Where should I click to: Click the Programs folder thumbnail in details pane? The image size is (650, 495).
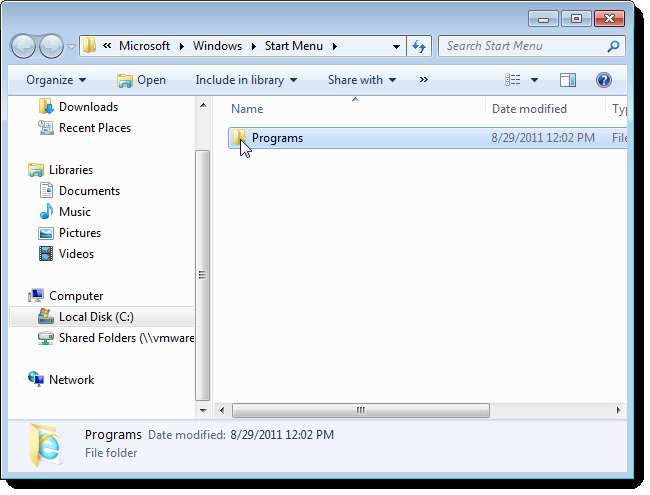[45, 446]
